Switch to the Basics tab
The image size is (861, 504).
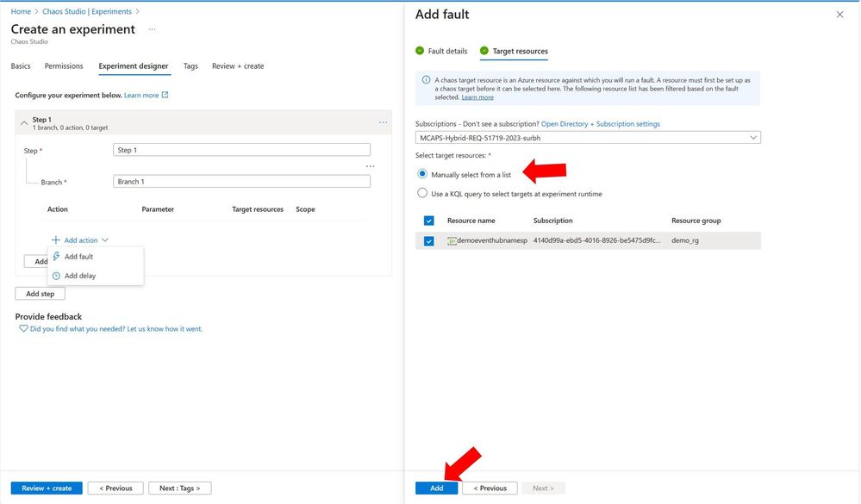tap(21, 65)
